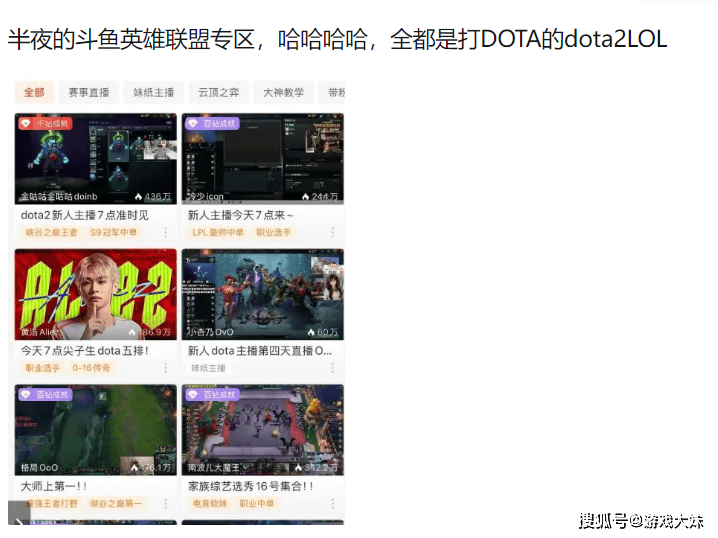Click 千钻成就 badge on doinb stream

46,123
